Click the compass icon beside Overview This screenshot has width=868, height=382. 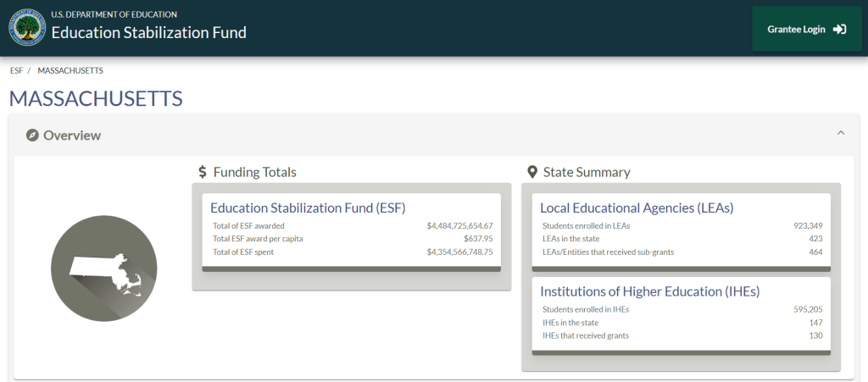(x=32, y=136)
